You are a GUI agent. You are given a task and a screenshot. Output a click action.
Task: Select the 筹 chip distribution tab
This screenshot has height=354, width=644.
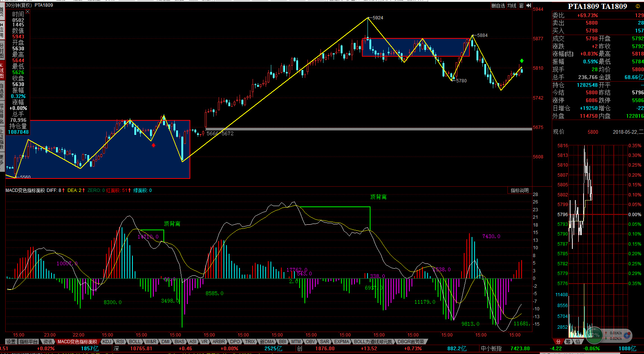click(568, 342)
